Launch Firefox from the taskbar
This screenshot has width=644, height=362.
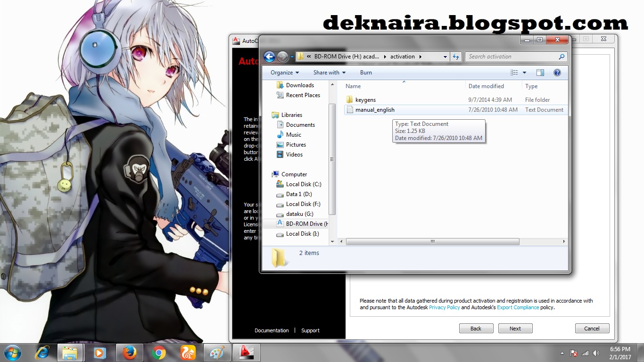click(129, 353)
